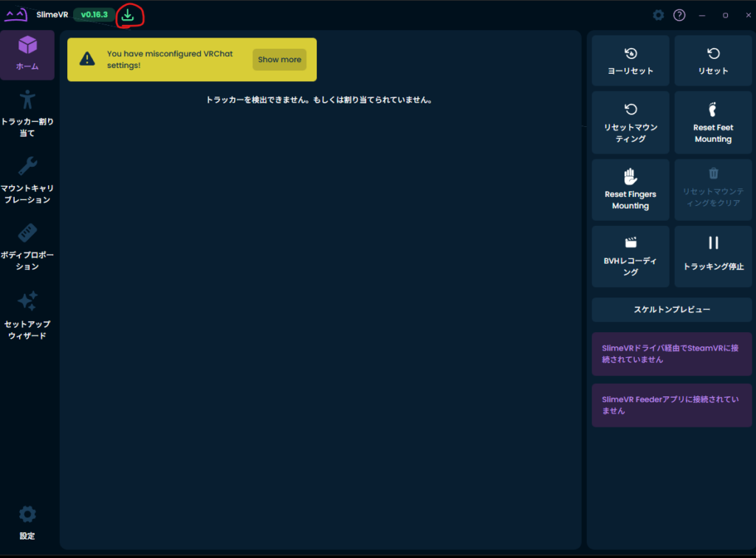756x558 pixels.
Task: Open the ホーム (Home) sidebar tab
Action: pyautogui.click(x=27, y=55)
